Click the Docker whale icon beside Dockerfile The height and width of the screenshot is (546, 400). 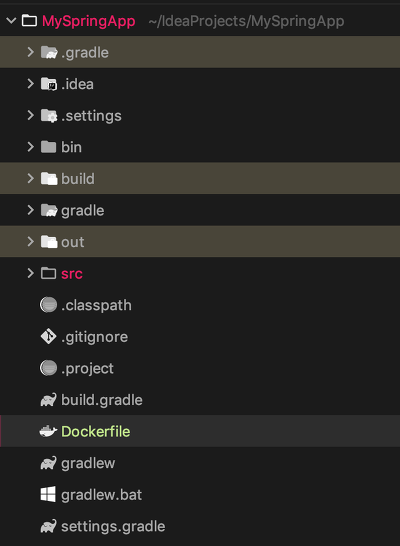click(48, 431)
